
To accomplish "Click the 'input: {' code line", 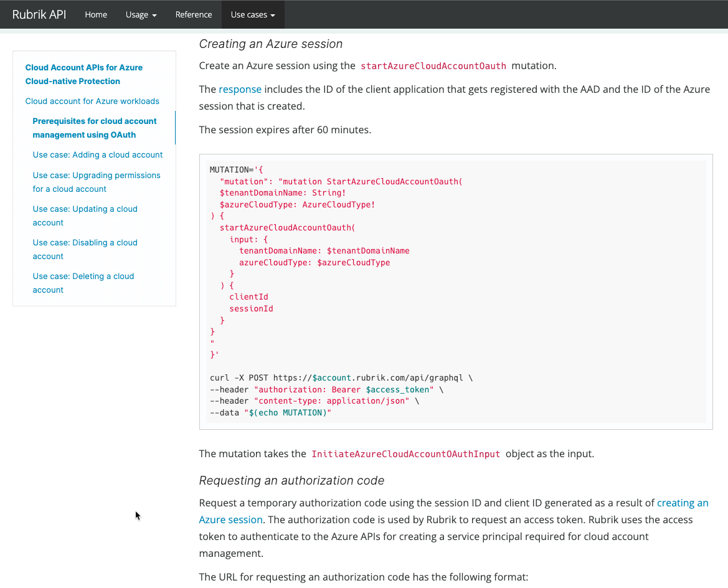I will click(249, 239).
